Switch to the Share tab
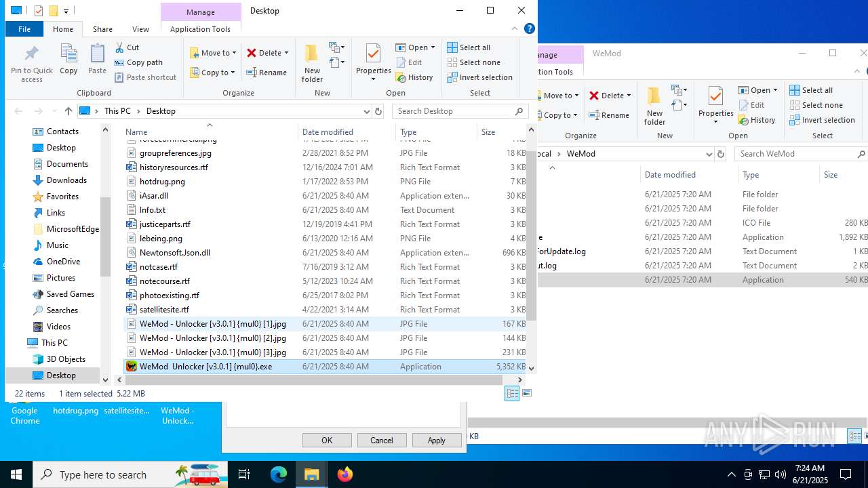The height and width of the screenshot is (488, 868). (102, 29)
